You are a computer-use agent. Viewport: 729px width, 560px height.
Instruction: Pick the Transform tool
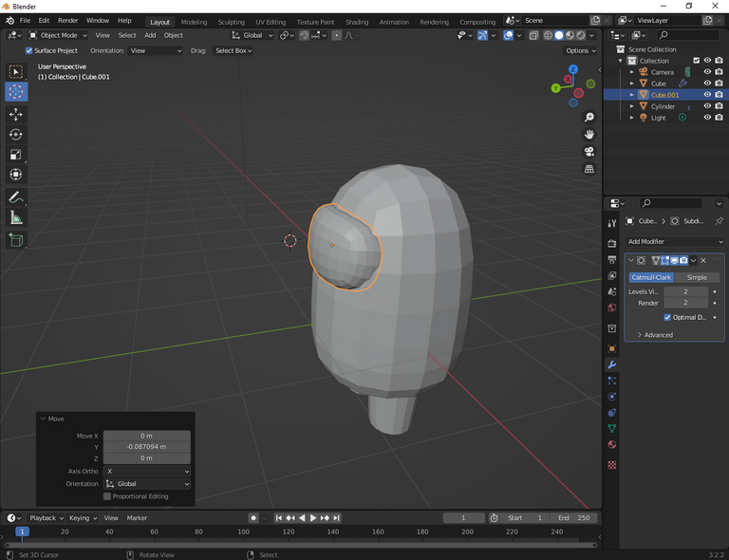pyautogui.click(x=16, y=175)
